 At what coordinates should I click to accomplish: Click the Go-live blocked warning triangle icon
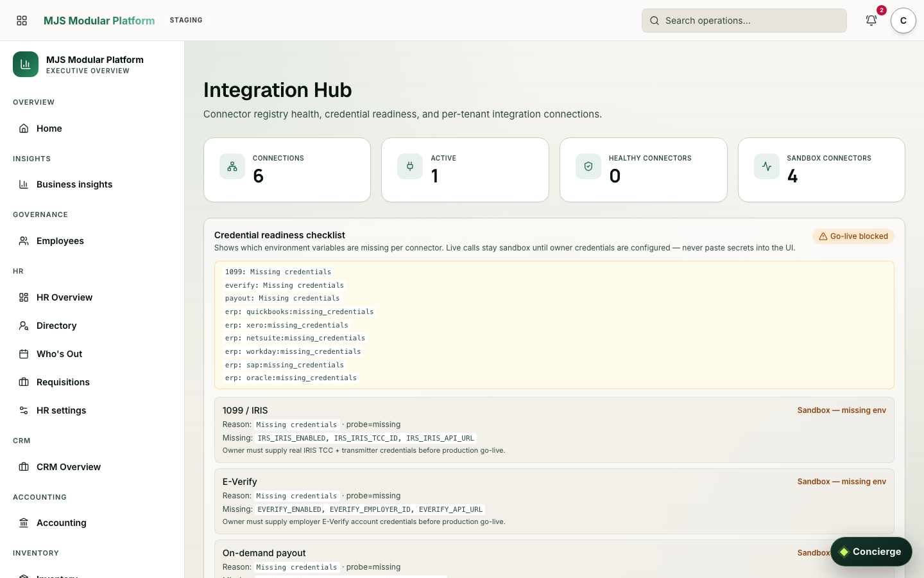coord(823,236)
